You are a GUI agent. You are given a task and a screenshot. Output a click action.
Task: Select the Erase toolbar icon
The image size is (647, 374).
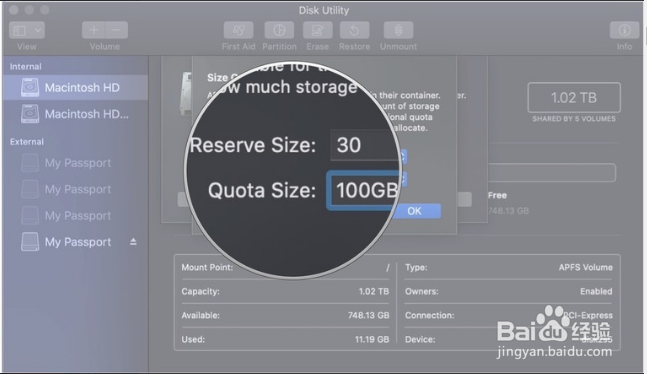click(318, 30)
